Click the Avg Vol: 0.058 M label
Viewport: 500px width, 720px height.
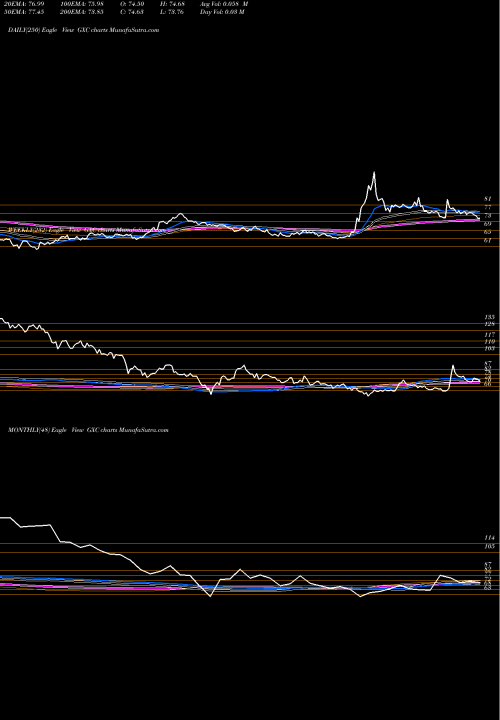[224, 4]
